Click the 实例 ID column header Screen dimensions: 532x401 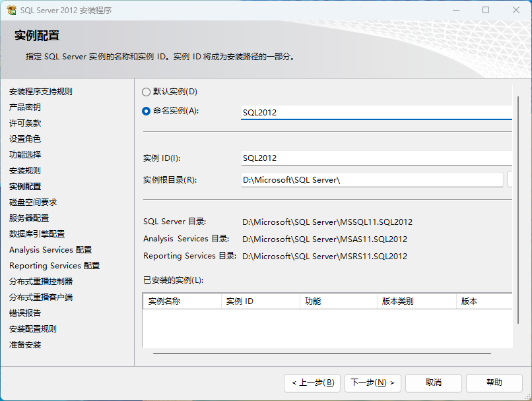261,301
